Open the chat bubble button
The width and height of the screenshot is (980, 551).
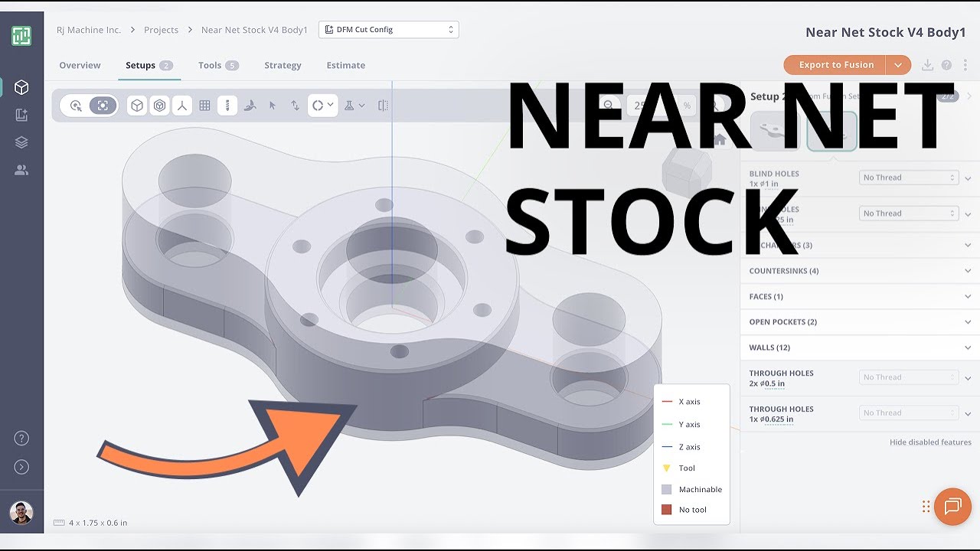tap(952, 507)
